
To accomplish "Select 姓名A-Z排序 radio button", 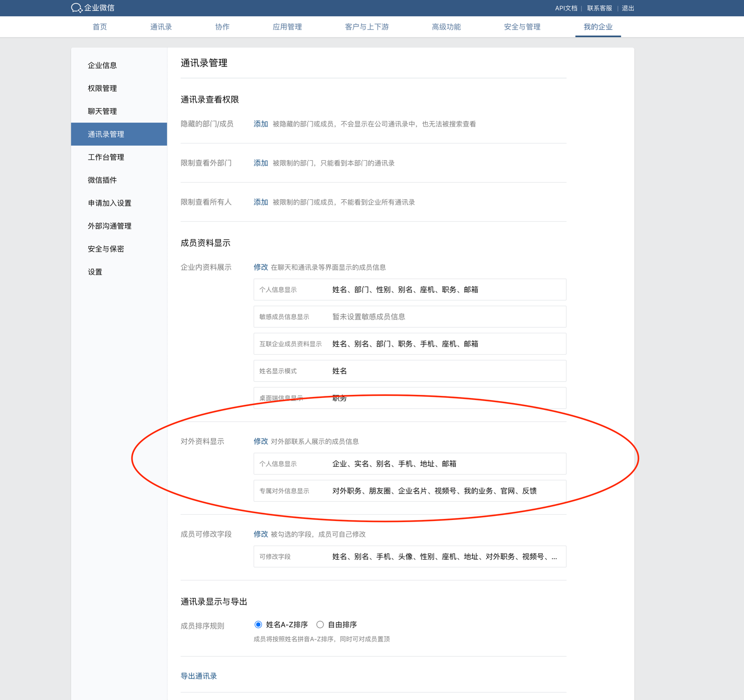I will tap(258, 624).
